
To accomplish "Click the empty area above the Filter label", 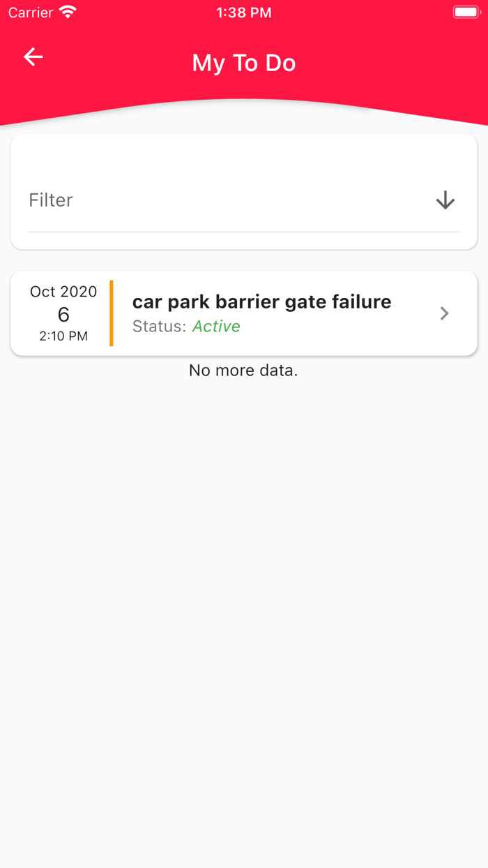I will coord(243,159).
